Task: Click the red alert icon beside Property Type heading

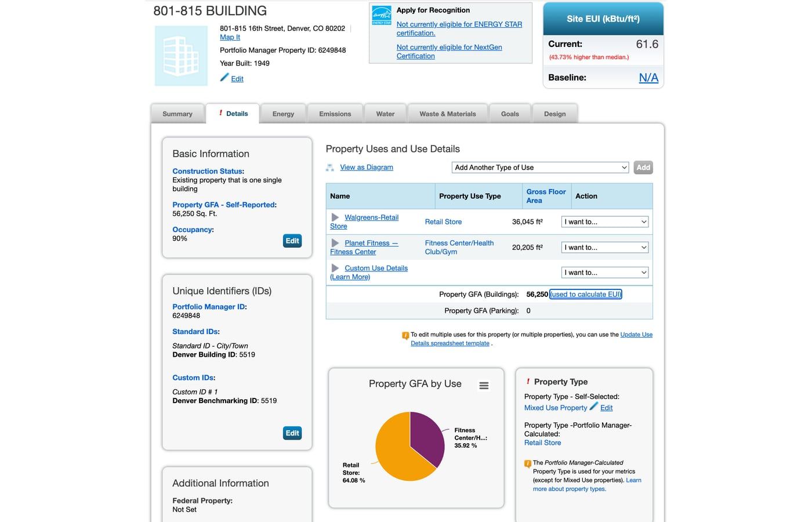Action: [528, 382]
